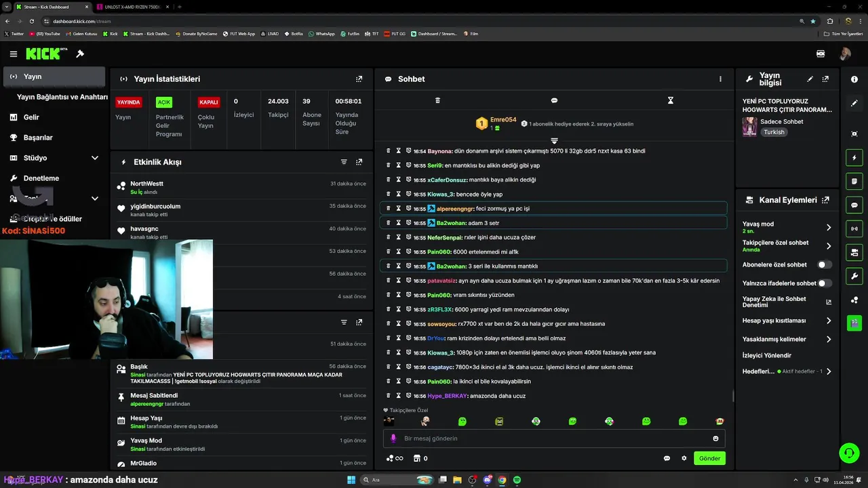Click the info icon in the right sidebar
Image resolution: width=868 pixels, height=488 pixels.
tap(854, 79)
